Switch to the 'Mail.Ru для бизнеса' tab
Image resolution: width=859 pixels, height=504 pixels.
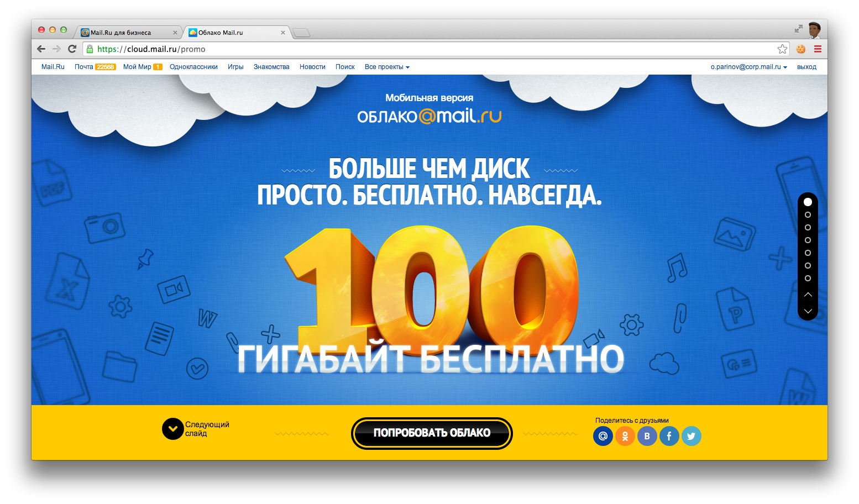tap(128, 33)
